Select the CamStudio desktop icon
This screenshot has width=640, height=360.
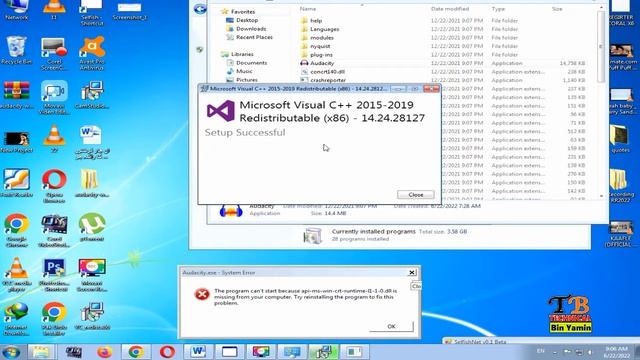pyautogui.click(x=92, y=95)
